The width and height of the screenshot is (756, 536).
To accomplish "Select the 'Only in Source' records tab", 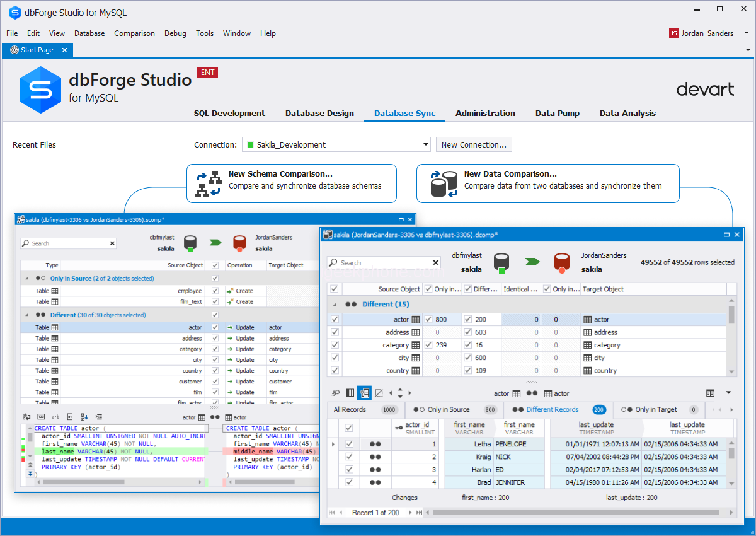I will coord(449,409).
